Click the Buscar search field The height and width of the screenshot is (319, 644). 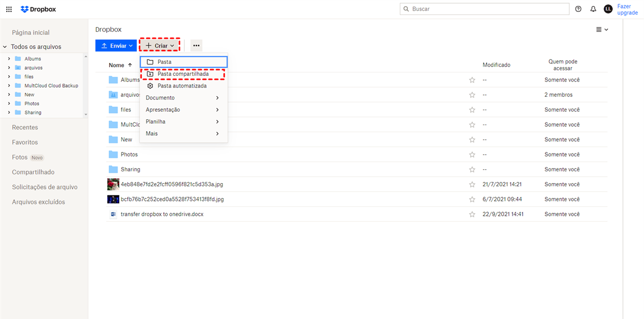tap(485, 9)
